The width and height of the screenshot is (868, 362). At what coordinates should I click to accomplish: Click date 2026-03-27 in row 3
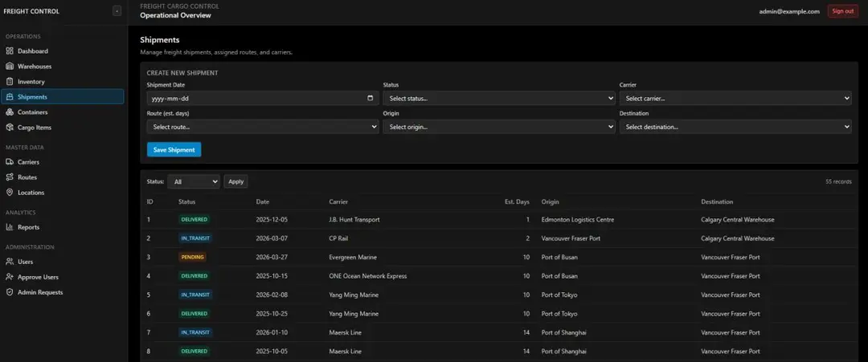(x=272, y=257)
